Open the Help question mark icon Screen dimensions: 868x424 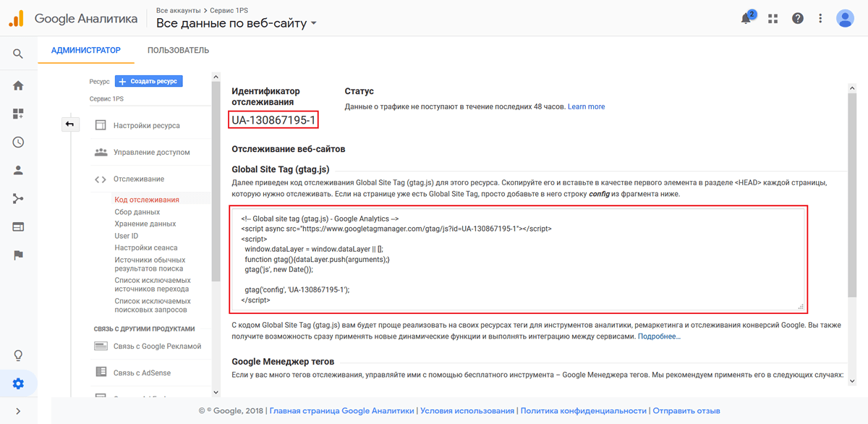click(x=798, y=19)
